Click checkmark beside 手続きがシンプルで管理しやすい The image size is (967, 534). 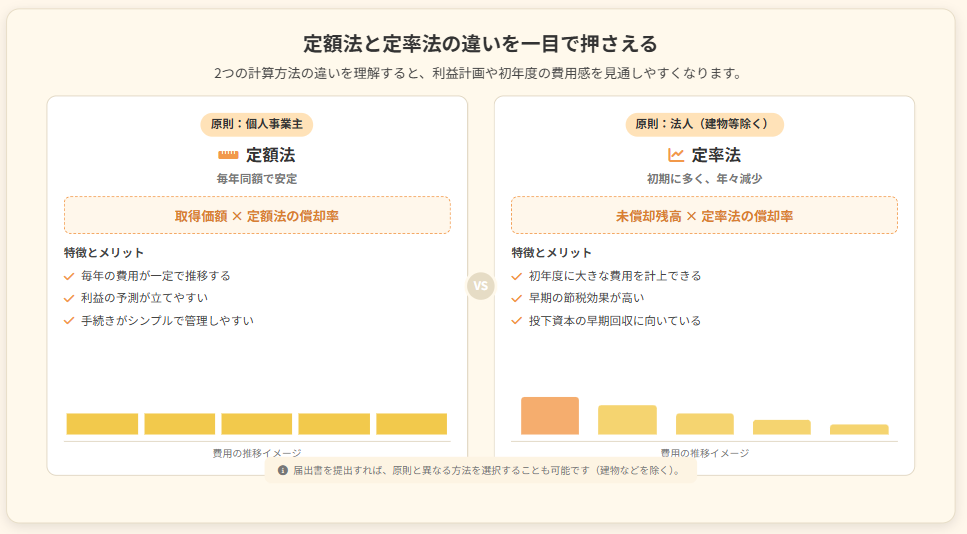tap(69, 321)
